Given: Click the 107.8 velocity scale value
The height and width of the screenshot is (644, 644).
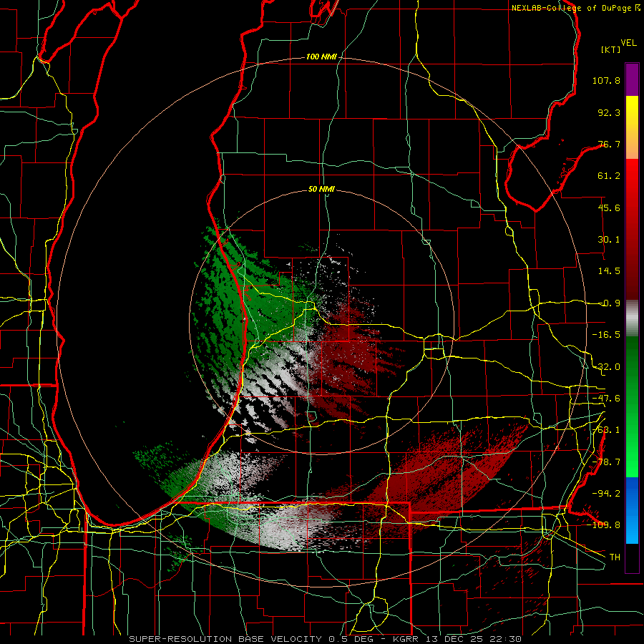Looking at the screenshot, I should [606, 80].
